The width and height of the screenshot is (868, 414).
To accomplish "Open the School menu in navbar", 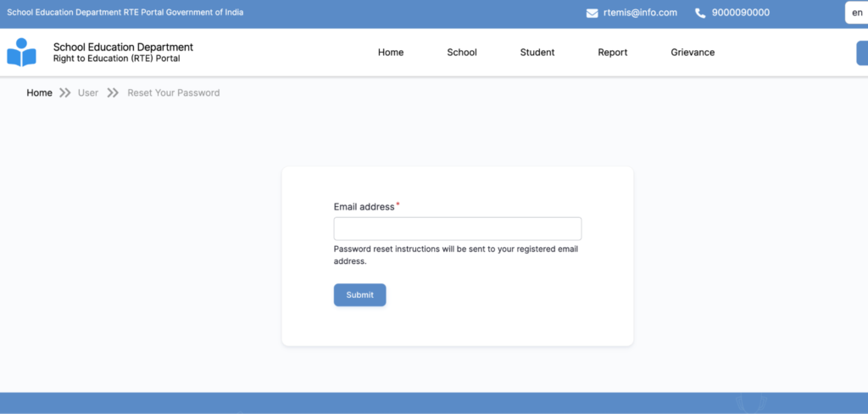I will click(x=462, y=53).
